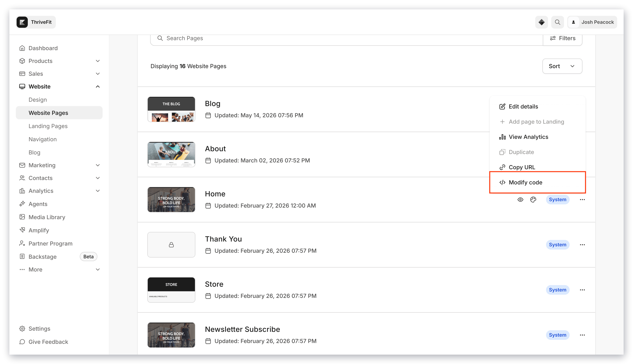The height and width of the screenshot is (364, 633).
Task: Open the Store page thumbnail
Action: (171, 290)
